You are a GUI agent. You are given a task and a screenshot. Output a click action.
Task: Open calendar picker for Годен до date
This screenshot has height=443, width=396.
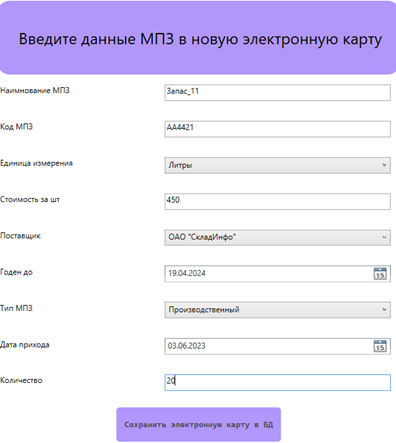tap(380, 273)
